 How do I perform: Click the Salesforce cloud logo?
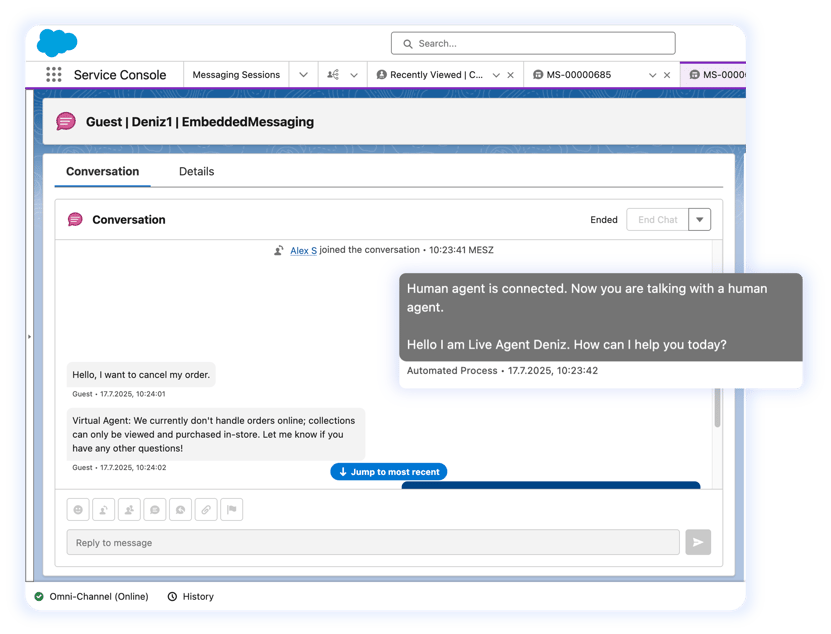(x=57, y=43)
